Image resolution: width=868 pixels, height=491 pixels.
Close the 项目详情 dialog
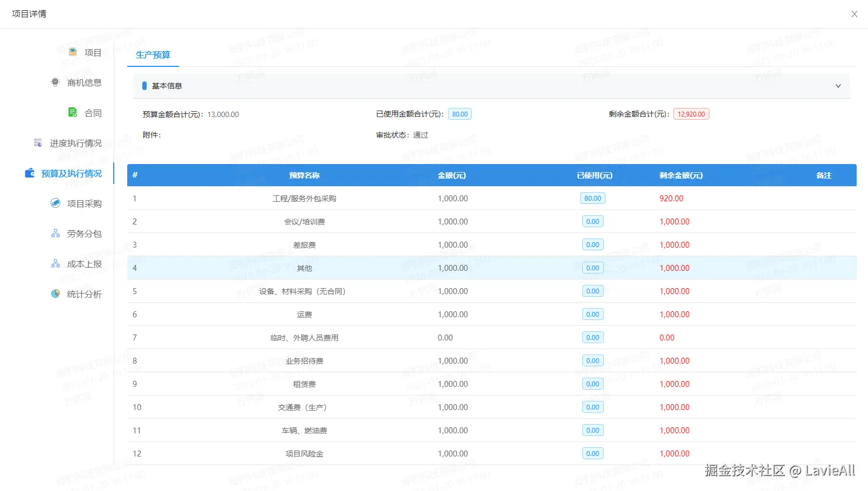[x=854, y=13]
